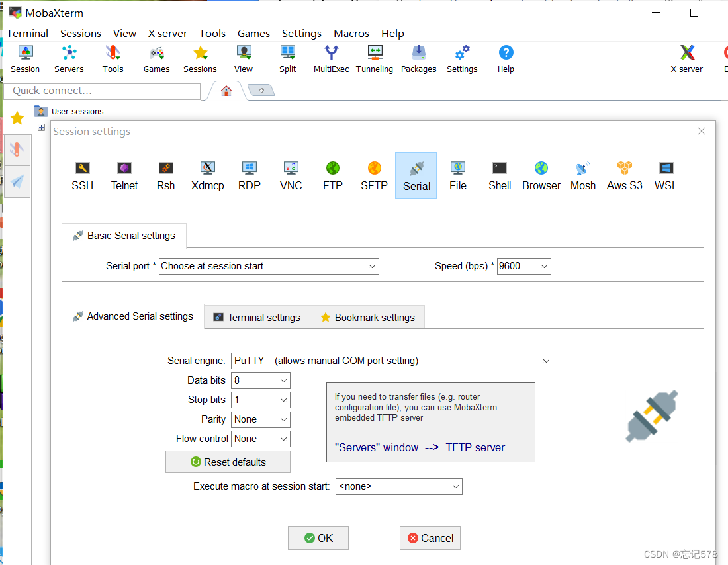Click the Settings gears toolbar icon
This screenshot has width=728, height=565.
click(462, 59)
